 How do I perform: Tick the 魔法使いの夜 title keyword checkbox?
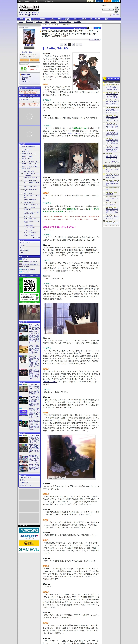pyautogui.click(x=20, y=99)
